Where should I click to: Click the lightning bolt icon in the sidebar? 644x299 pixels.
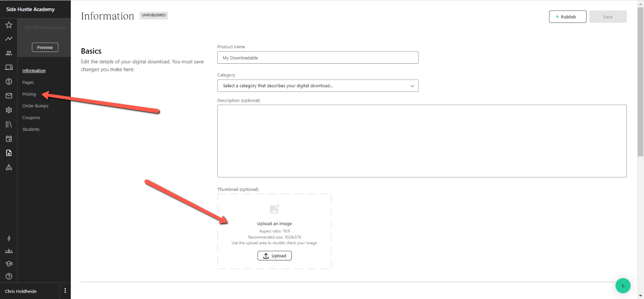click(8, 239)
